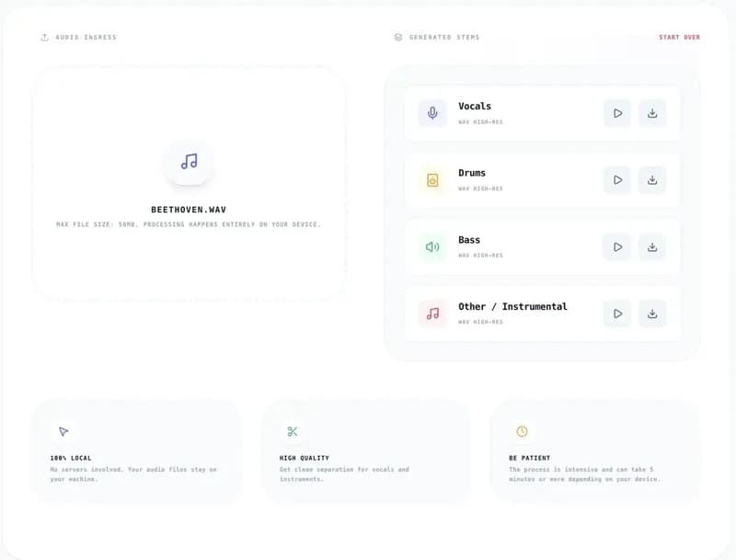Click the Vocals microphone icon
This screenshot has height=560, width=736.
[x=432, y=113]
